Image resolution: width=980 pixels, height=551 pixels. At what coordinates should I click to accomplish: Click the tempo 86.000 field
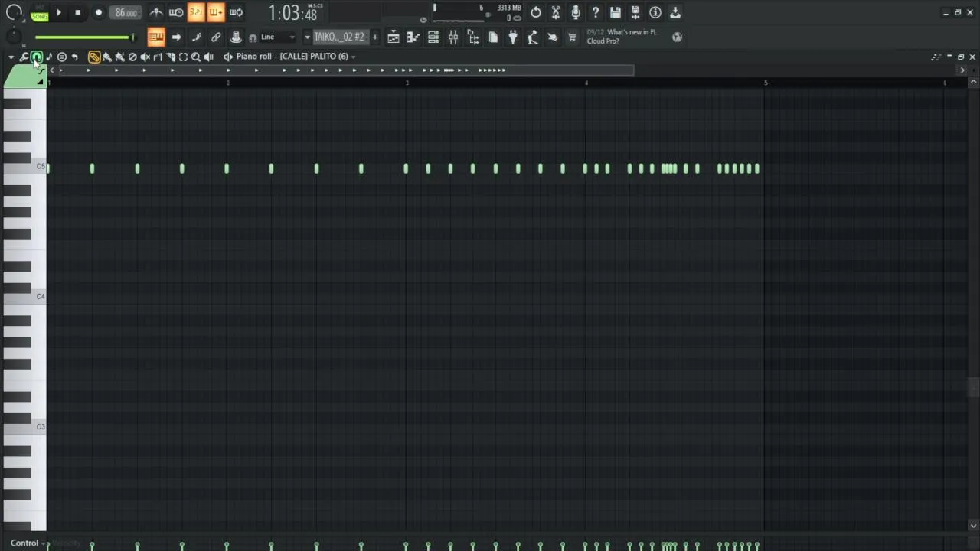[126, 12]
